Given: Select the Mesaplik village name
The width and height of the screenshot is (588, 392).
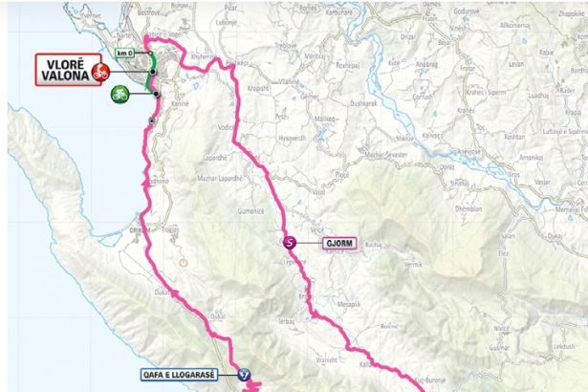Looking at the screenshot, I should coord(349,304).
